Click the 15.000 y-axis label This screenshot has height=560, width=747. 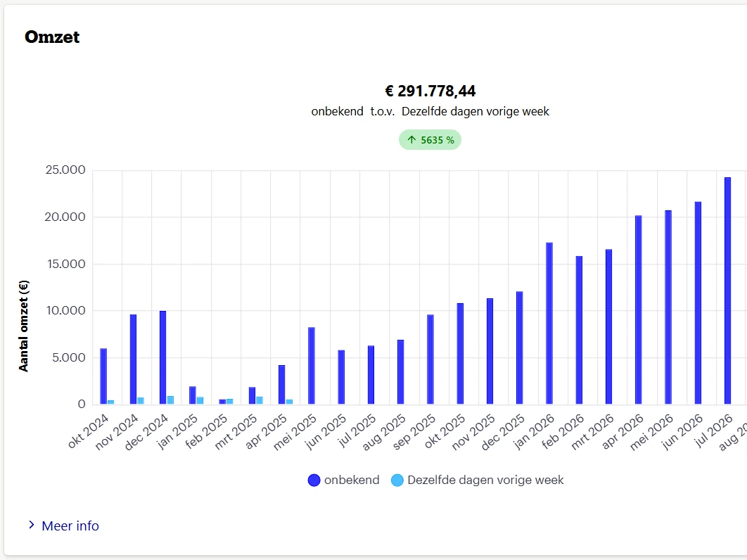pyautogui.click(x=66, y=264)
